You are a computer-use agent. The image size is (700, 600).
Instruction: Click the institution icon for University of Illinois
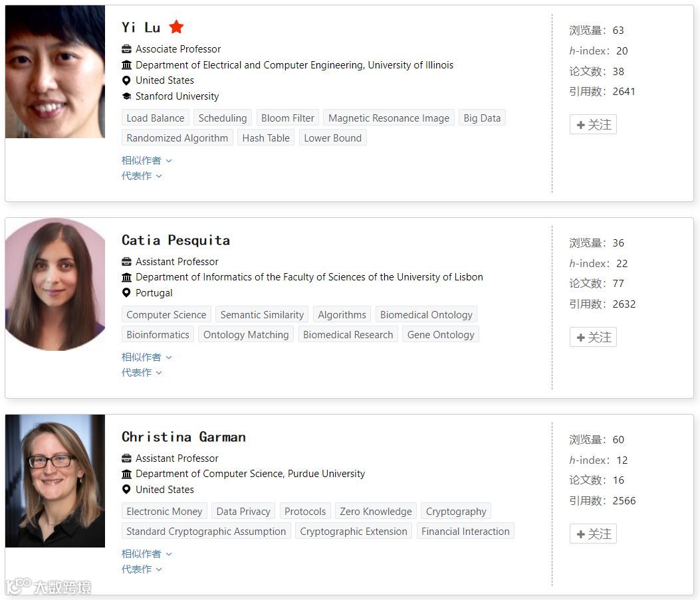tap(126, 65)
